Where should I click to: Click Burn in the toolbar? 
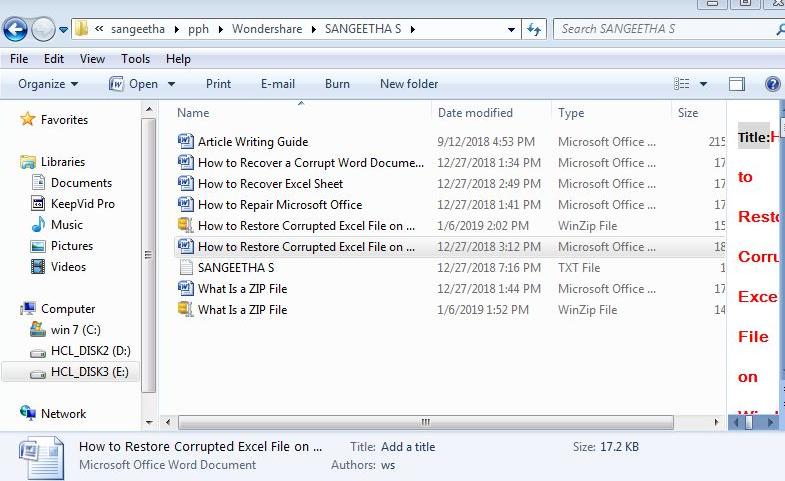pos(337,84)
